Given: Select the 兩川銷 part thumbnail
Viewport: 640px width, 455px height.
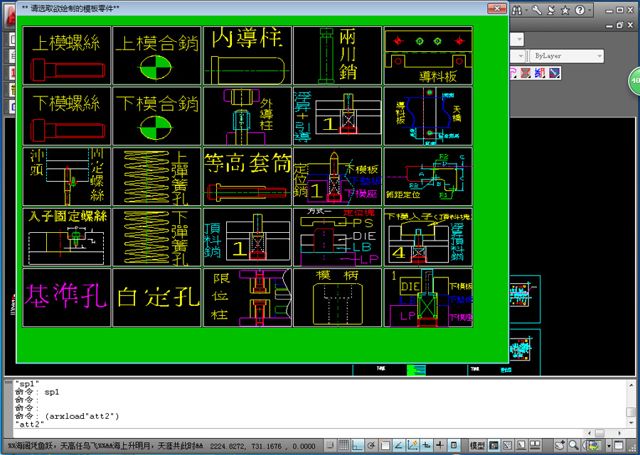Looking at the screenshot, I should [x=338, y=55].
